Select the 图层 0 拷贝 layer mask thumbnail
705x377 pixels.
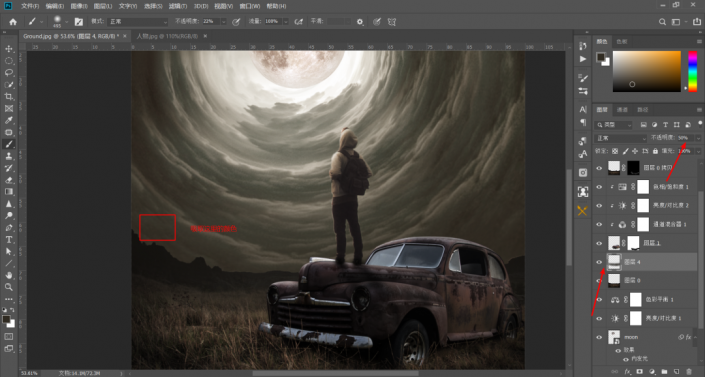[x=633, y=167]
